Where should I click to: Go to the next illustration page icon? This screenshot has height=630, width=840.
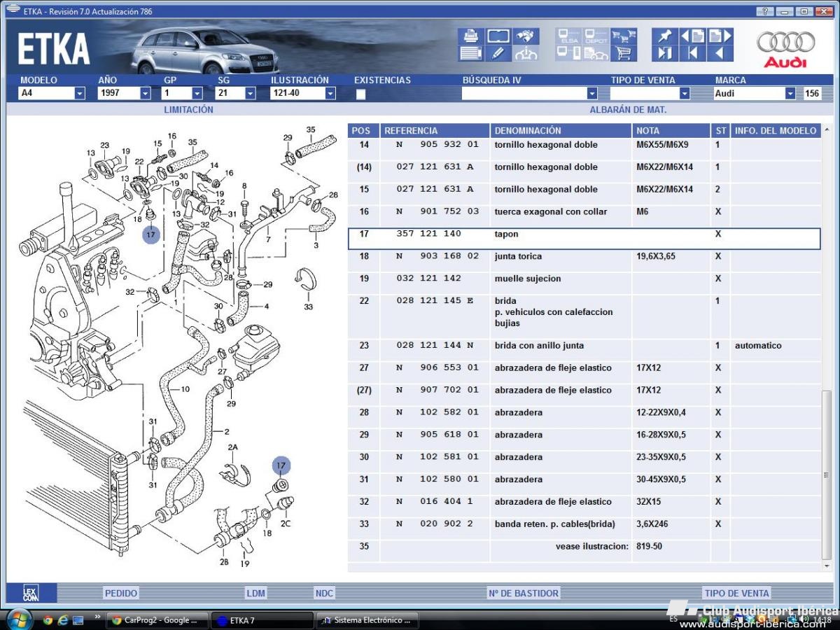[720, 36]
